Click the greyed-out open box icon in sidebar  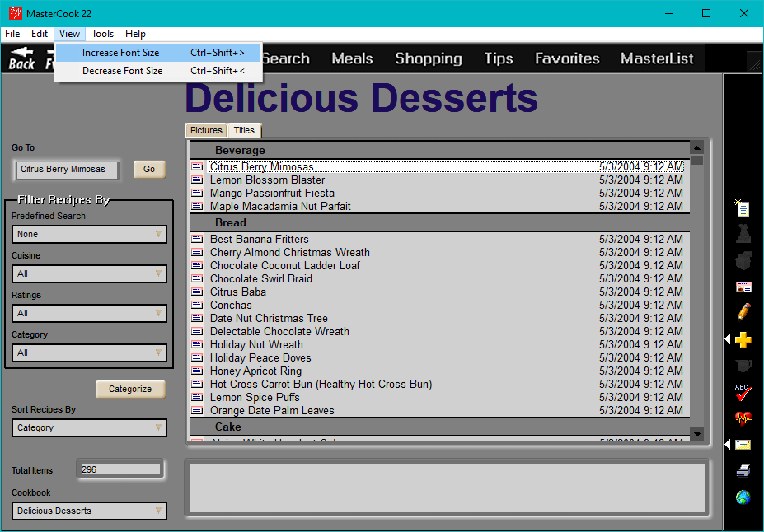coord(743,260)
